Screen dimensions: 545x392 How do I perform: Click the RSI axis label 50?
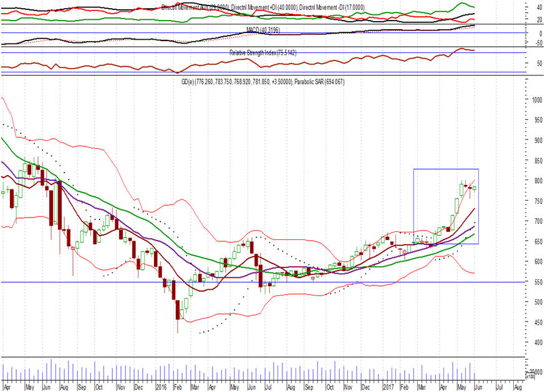(x=539, y=64)
